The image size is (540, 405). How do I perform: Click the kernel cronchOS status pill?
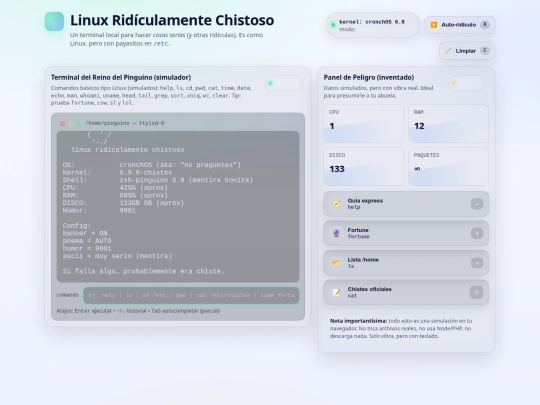(x=373, y=25)
